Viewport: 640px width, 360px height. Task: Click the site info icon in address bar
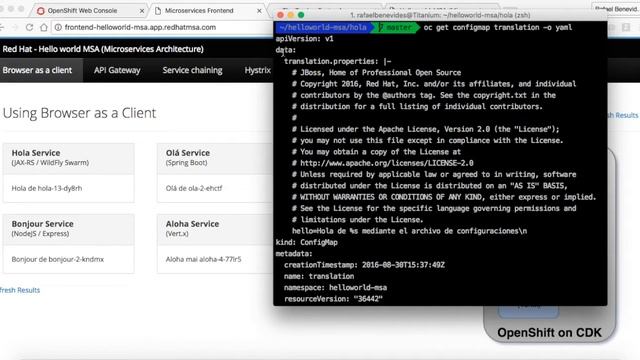pyautogui.click(x=58, y=27)
